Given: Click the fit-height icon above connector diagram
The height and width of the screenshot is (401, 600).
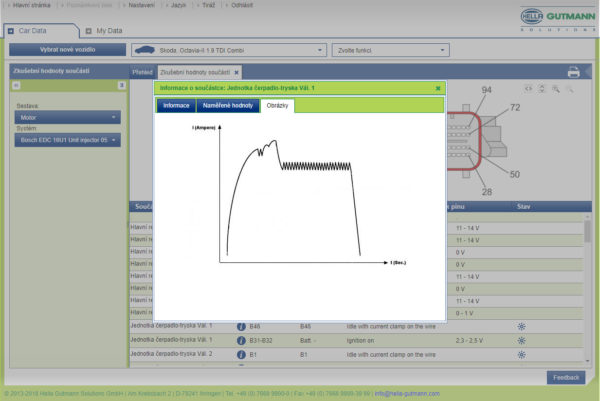Looking at the screenshot, I should (x=542, y=89).
